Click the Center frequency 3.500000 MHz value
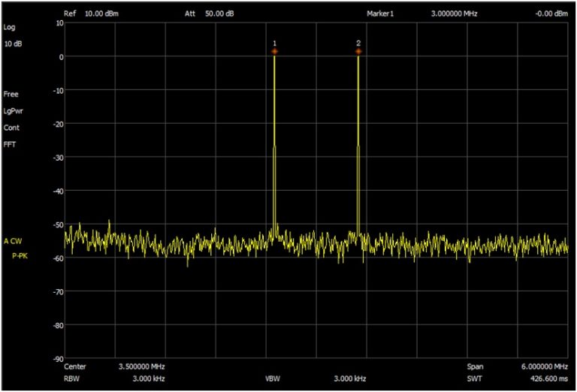 142,366
